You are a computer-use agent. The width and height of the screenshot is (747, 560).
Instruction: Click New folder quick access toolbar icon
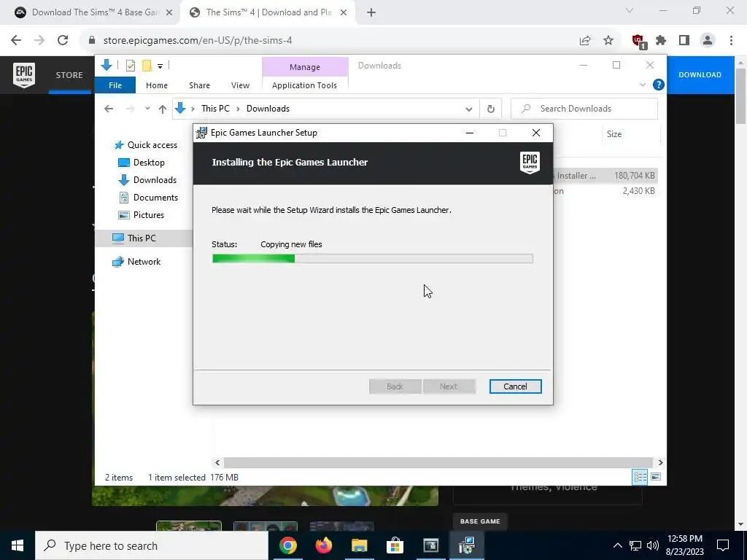[147, 66]
